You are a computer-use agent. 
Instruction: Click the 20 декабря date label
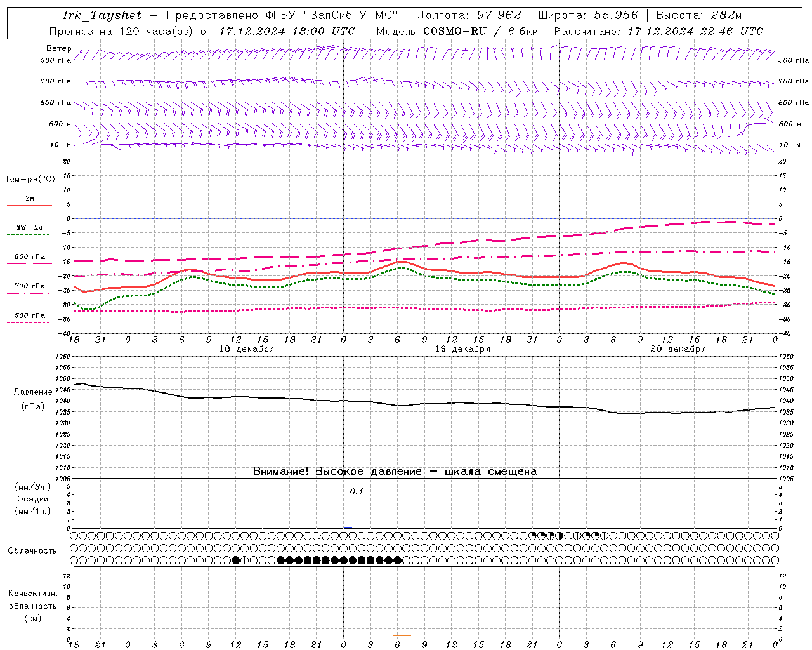pos(678,349)
